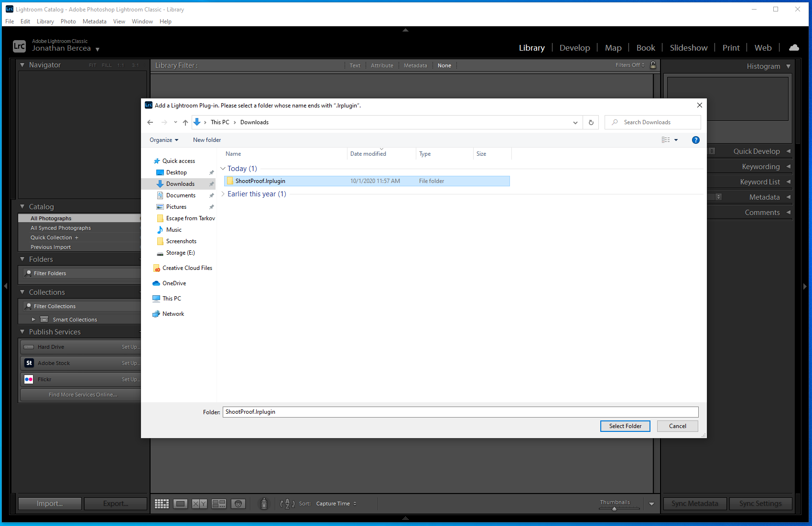Click the Hard Drive publish service icon
Viewport: 812px width, 526px height.
pos(29,347)
